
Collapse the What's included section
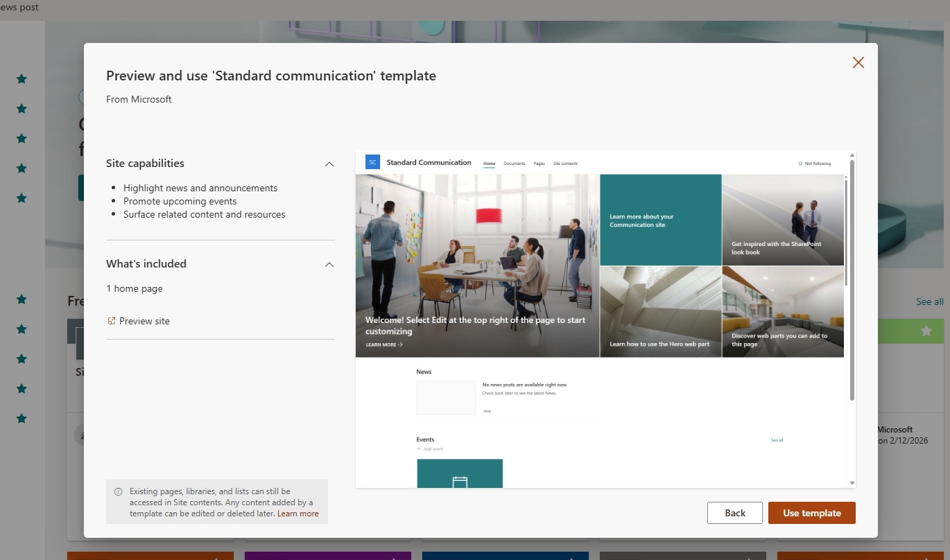click(x=329, y=264)
